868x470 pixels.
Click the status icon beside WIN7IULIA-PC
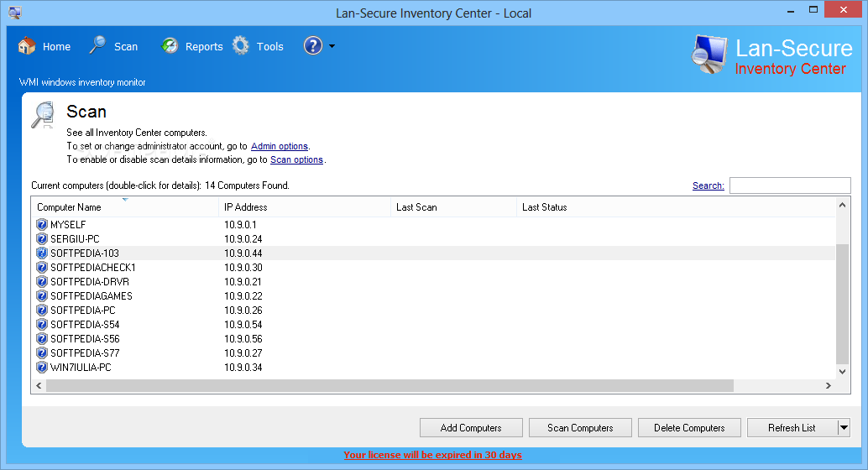point(41,367)
